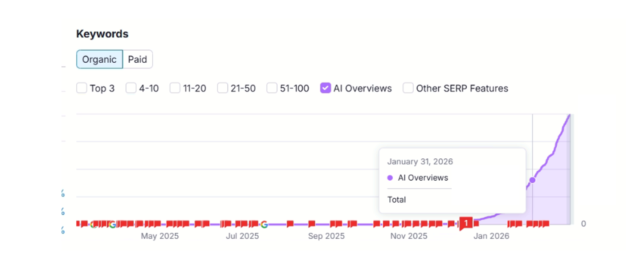Click purple AI Overviews legend dot in tooltip
Image resolution: width=644 pixels, height=274 pixels.
[x=390, y=178]
